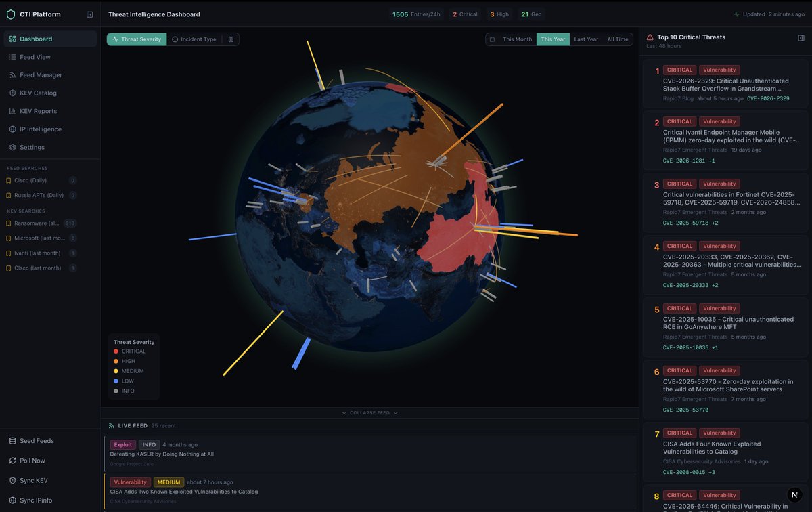Viewport: 812px width, 512px height.
Task: Click the 3 High stat badge
Action: [x=499, y=14]
